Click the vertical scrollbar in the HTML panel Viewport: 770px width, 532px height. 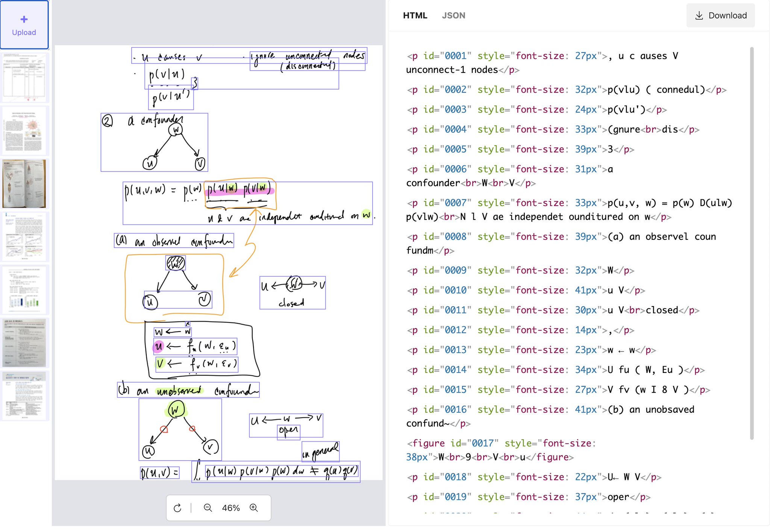pyautogui.click(x=752, y=243)
